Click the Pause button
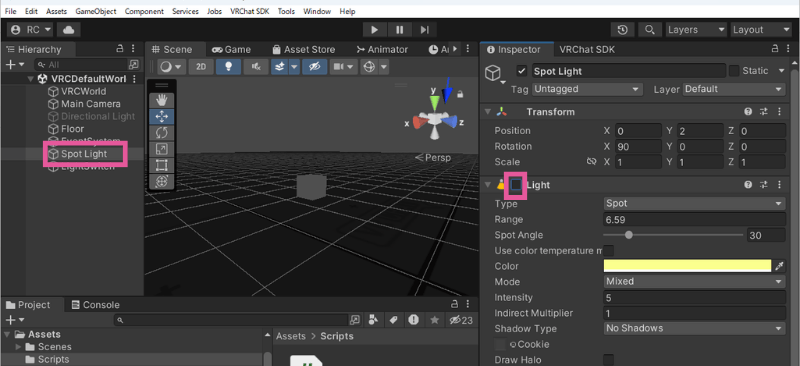 tap(399, 30)
